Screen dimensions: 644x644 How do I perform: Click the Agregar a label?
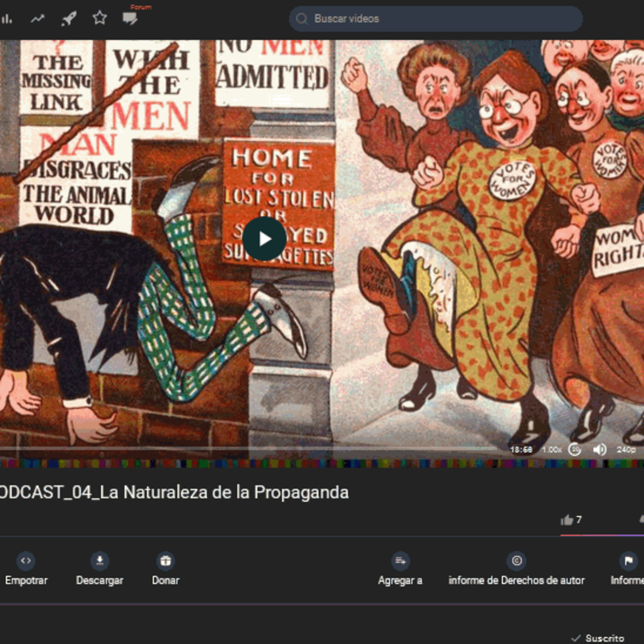400,581
